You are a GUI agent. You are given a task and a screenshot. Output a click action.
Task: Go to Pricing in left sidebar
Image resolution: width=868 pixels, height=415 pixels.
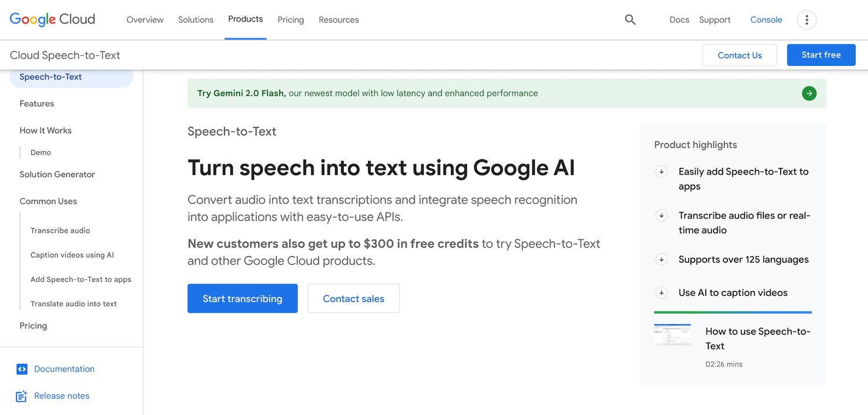[33, 326]
